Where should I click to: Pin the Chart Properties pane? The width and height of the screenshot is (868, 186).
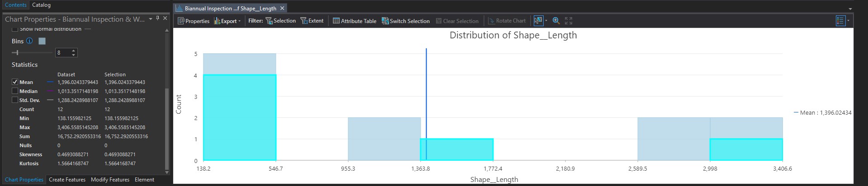157,19
